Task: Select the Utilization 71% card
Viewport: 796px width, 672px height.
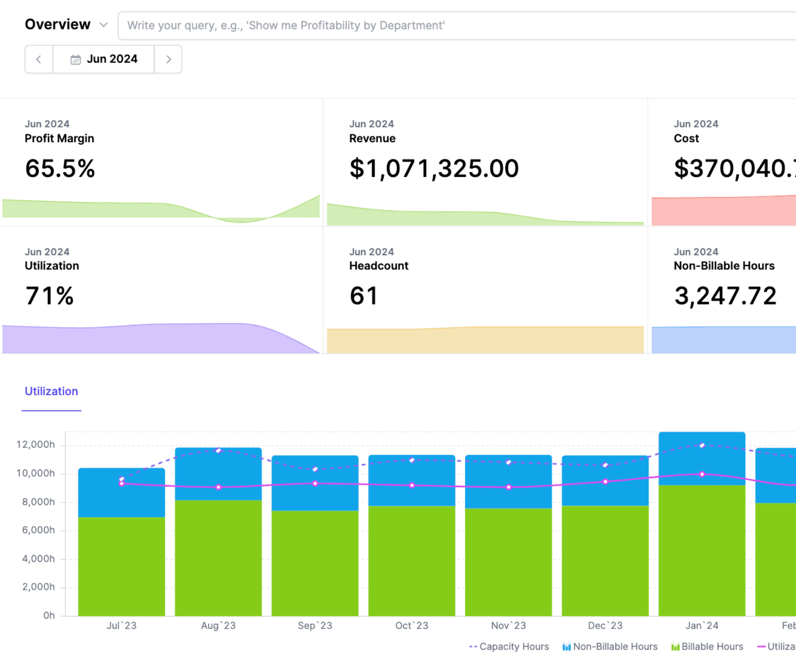Action: pyautogui.click(x=161, y=290)
